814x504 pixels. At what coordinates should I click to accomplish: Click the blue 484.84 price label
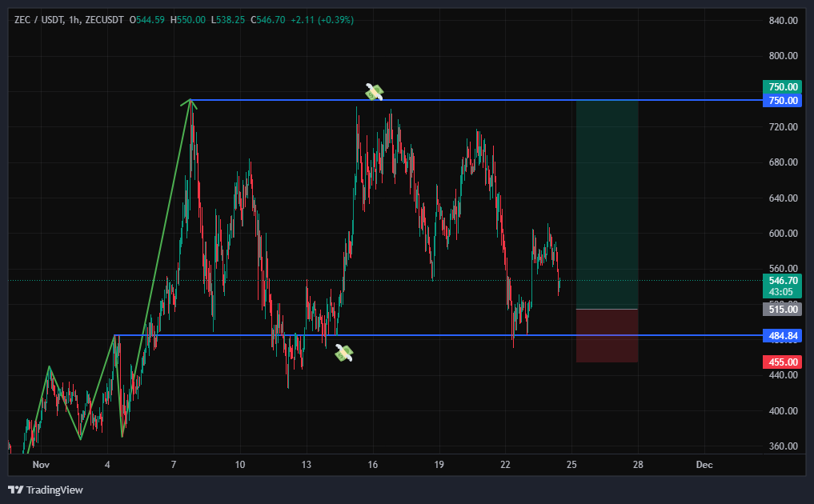(x=783, y=335)
